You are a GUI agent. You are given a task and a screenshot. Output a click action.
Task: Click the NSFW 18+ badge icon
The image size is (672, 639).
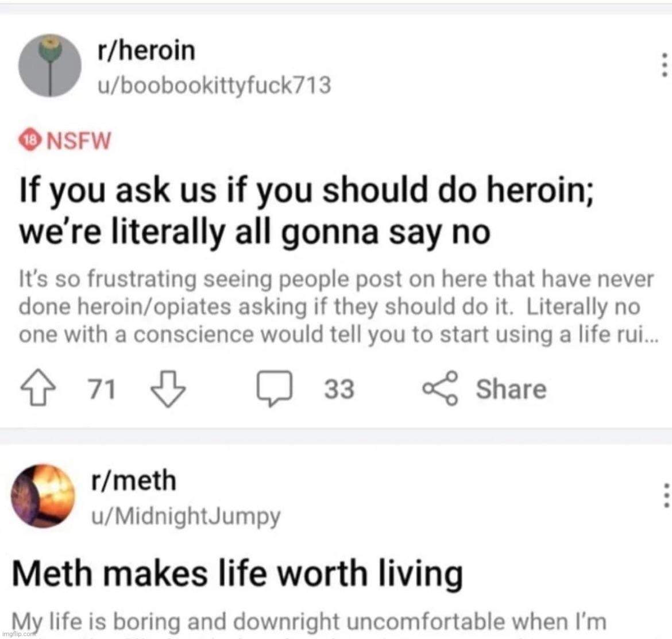click(29, 140)
